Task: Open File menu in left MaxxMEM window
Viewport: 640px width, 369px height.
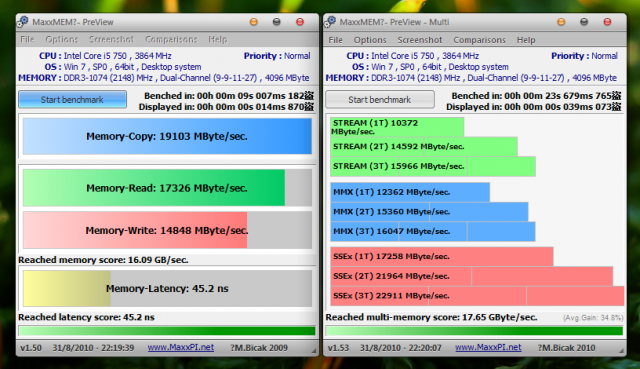Action: 27,40
